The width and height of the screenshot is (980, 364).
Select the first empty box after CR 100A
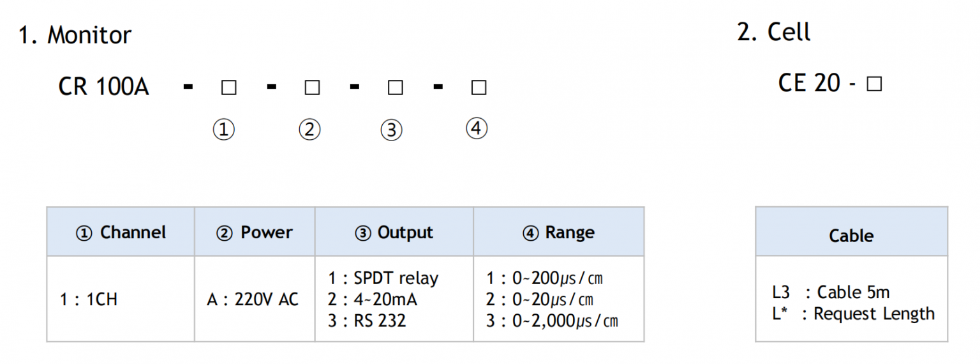[228, 88]
